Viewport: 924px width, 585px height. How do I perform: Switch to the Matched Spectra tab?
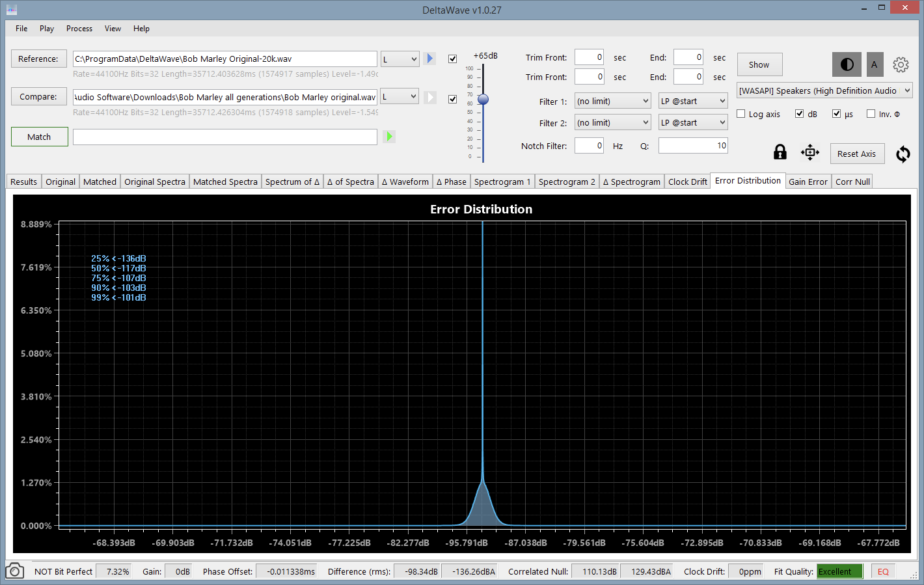point(225,182)
